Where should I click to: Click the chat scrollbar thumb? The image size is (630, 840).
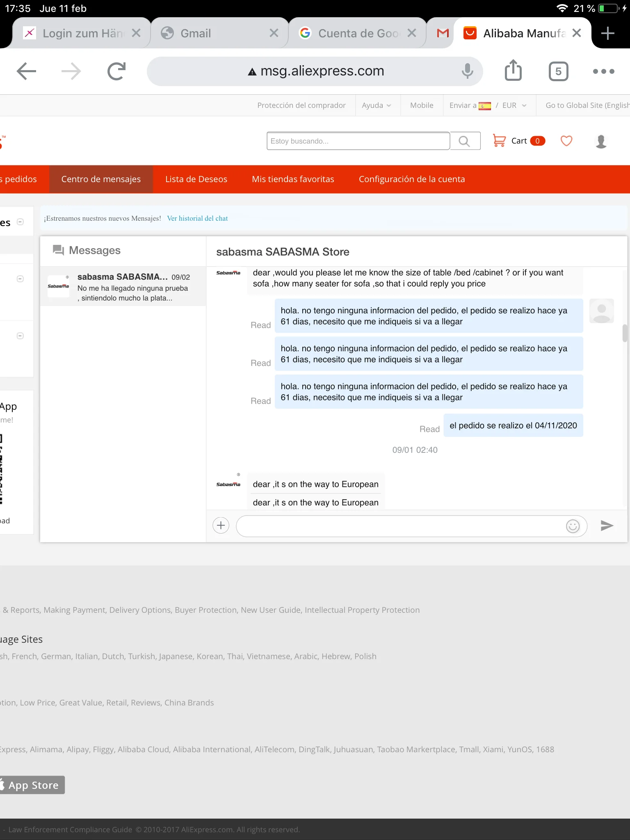coord(625,333)
